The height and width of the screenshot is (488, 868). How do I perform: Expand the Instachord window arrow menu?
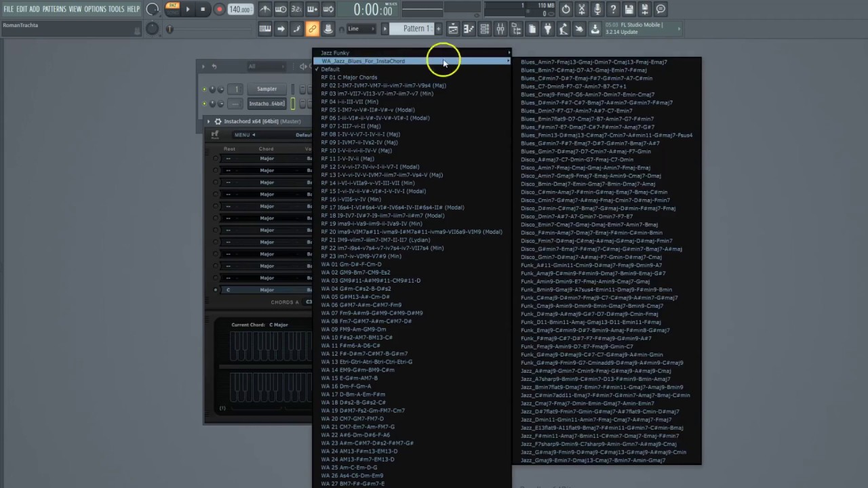click(209, 121)
